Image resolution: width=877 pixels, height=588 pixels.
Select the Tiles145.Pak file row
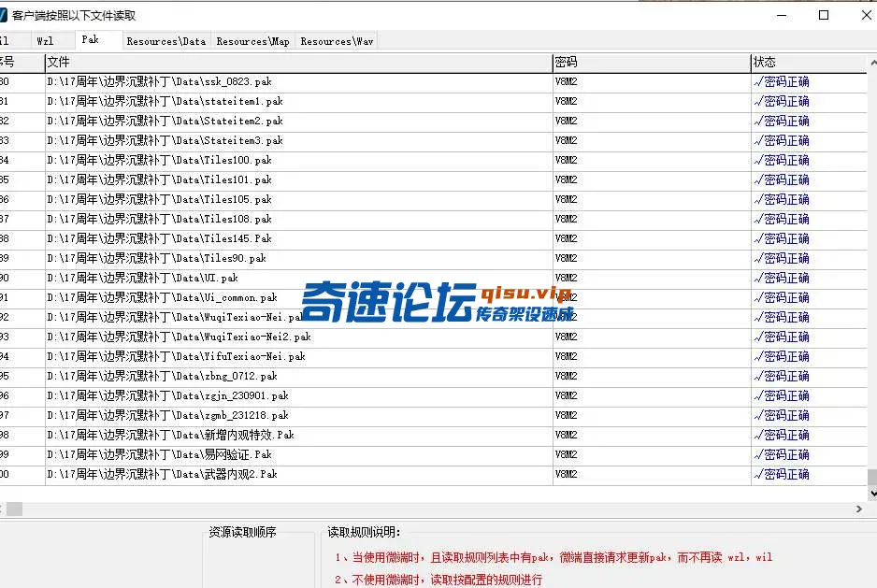click(x=434, y=238)
